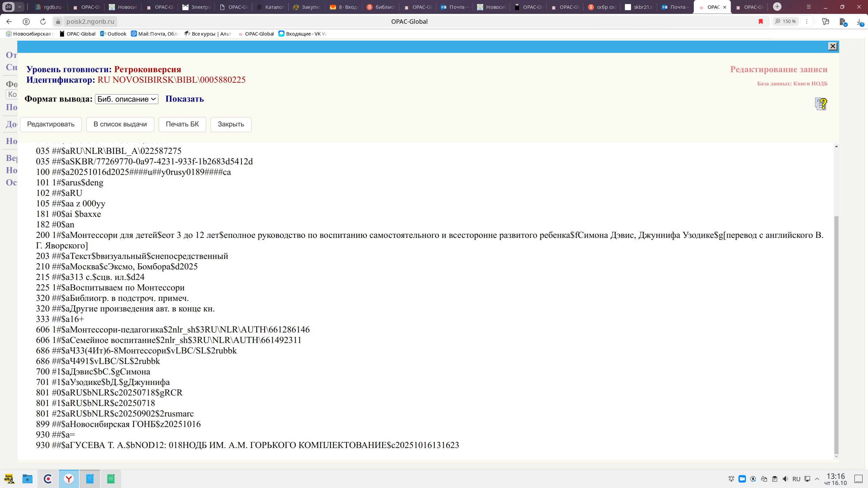
Task: Click the Редактировать button
Action: point(51,124)
